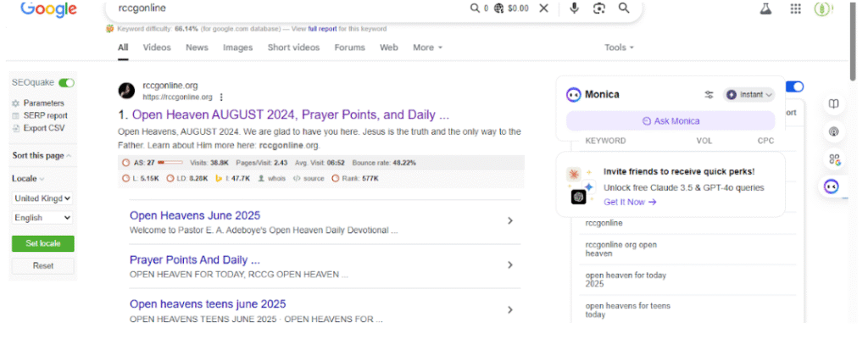Expand the Prayer Points And Daily sitelink arrow
Viewport: 868px width, 356px height.
click(x=509, y=265)
